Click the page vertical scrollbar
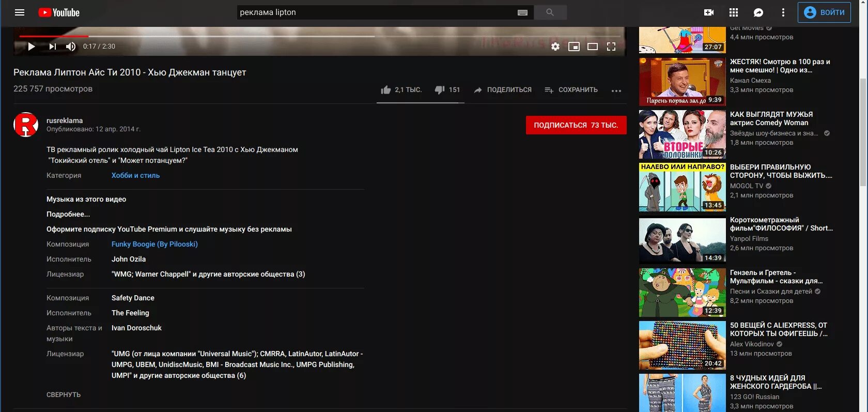 (x=863, y=132)
